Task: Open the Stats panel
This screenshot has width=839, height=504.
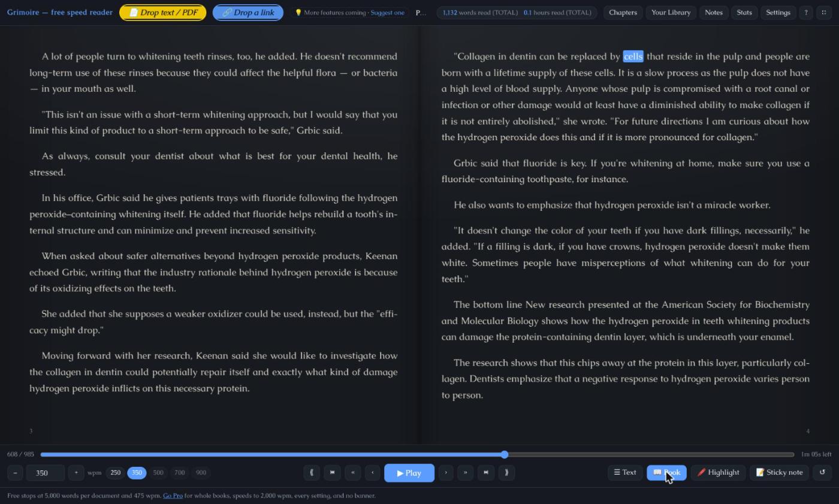Action: tap(744, 13)
